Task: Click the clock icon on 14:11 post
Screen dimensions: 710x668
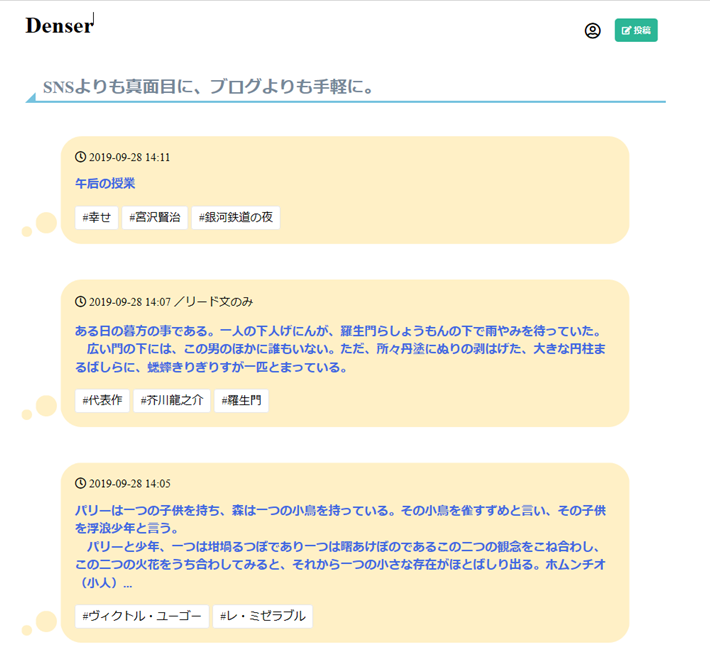Action: (x=81, y=157)
